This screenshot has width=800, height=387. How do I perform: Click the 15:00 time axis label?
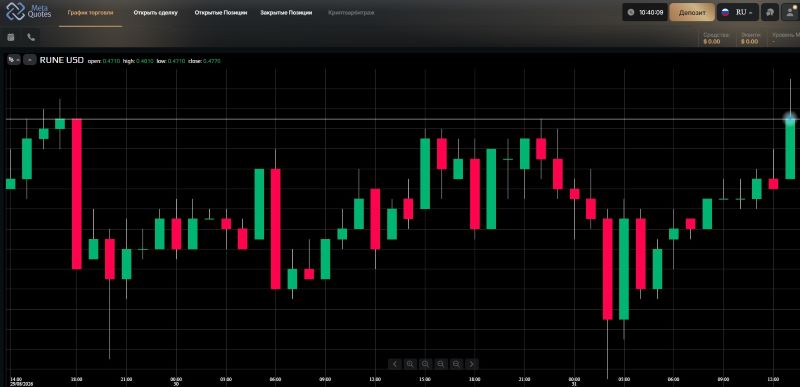424,379
